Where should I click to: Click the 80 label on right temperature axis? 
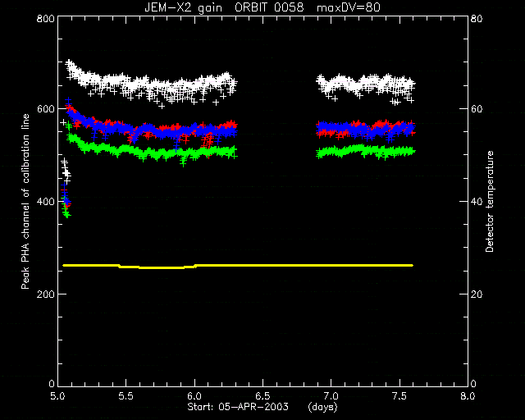click(x=477, y=18)
